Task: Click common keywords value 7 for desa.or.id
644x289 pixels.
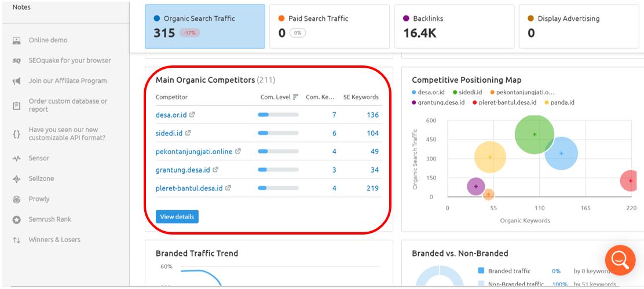Action: (x=334, y=115)
